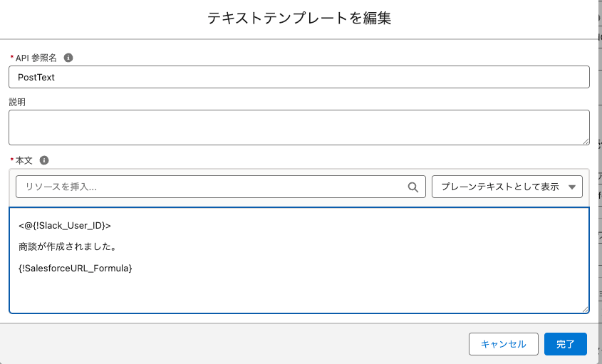This screenshot has width=602, height=364.
Task: Click the API 参照名 field containing PostText
Action: [x=299, y=77]
